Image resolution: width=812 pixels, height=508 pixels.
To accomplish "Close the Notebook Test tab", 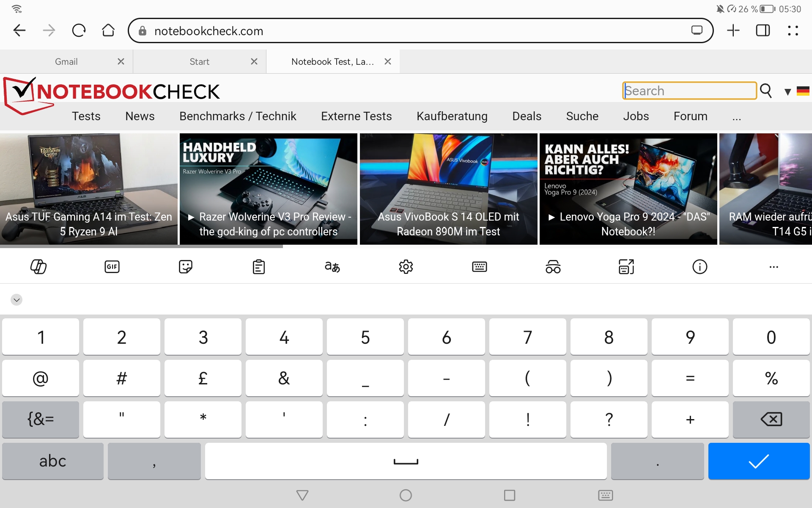I will point(388,61).
